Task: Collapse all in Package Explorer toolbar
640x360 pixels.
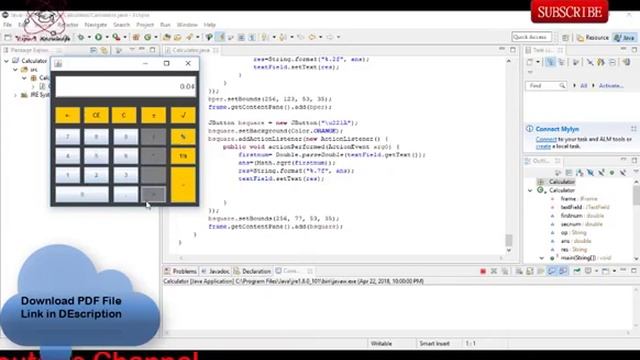Action: (93, 50)
